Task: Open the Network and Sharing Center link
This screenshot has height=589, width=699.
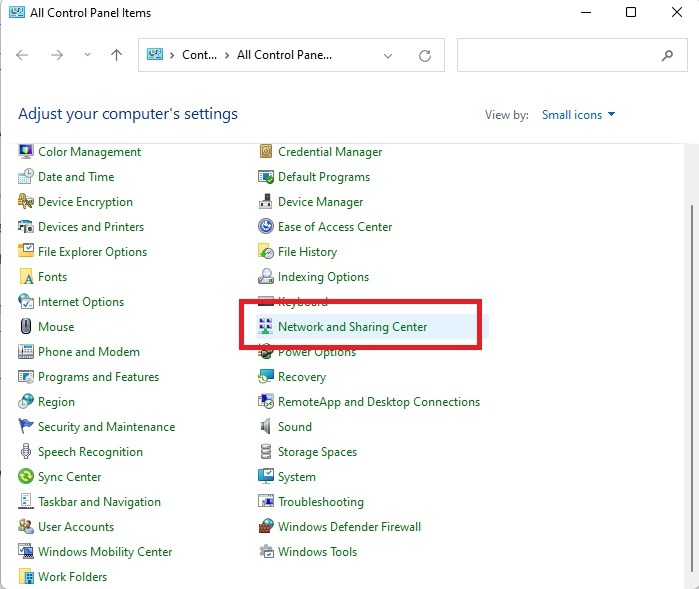Action: (x=352, y=326)
